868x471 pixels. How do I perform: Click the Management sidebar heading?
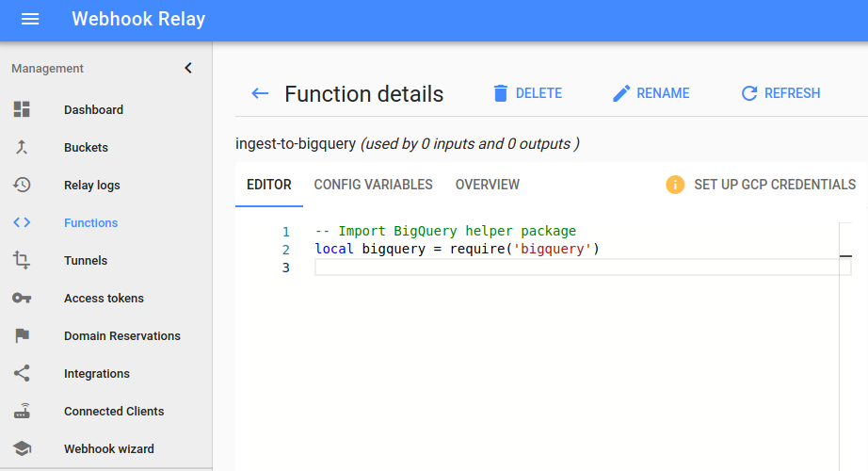(47, 68)
